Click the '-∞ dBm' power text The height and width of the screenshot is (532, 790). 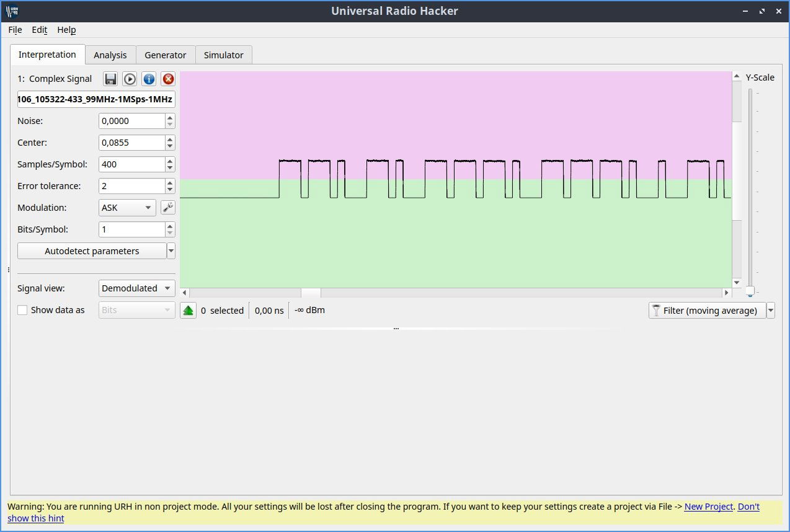point(309,310)
